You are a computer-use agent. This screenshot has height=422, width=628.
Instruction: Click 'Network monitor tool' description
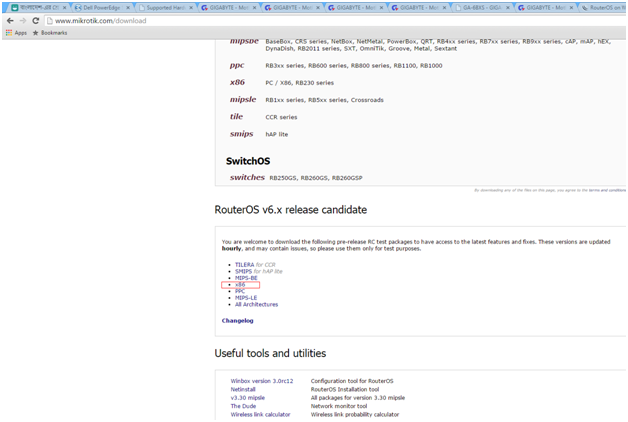coord(339,406)
